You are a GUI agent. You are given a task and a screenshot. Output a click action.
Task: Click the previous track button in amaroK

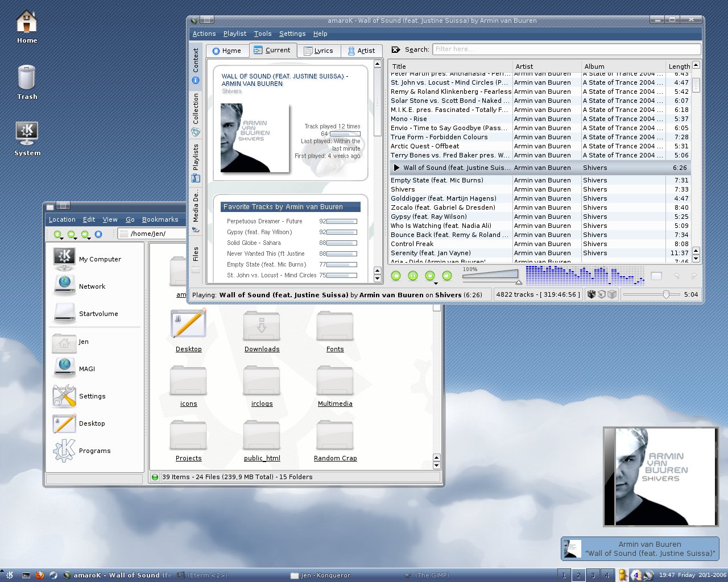pos(396,276)
